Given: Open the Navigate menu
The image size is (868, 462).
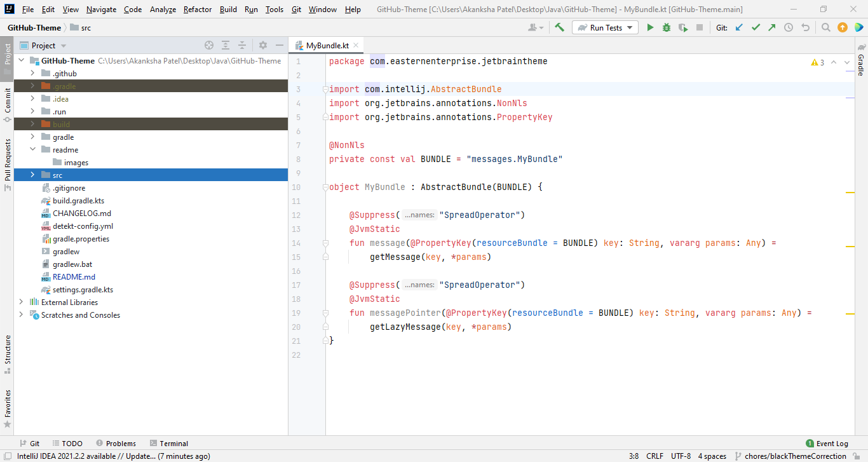Looking at the screenshot, I should pos(102,10).
